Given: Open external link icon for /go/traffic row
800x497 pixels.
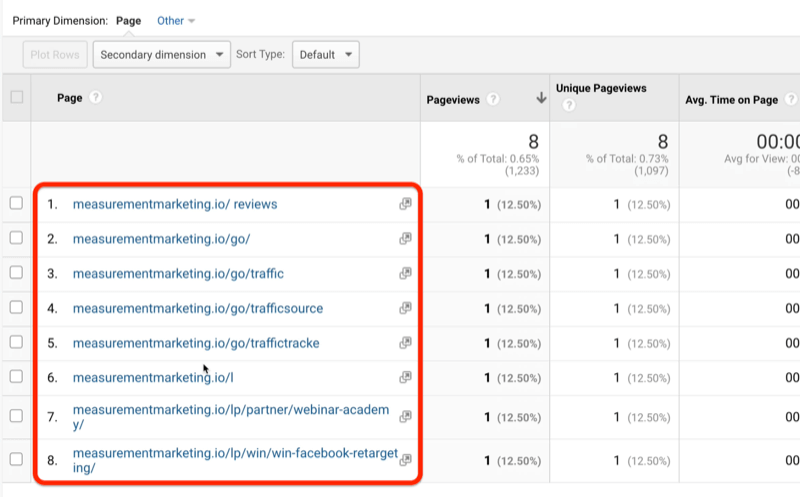Looking at the screenshot, I should 405,274.
